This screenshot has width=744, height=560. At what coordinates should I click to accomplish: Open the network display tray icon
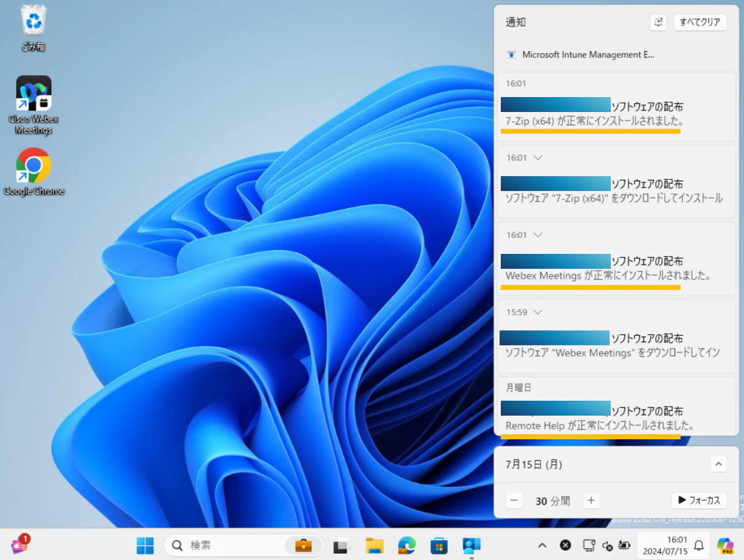tap(589, 545)
